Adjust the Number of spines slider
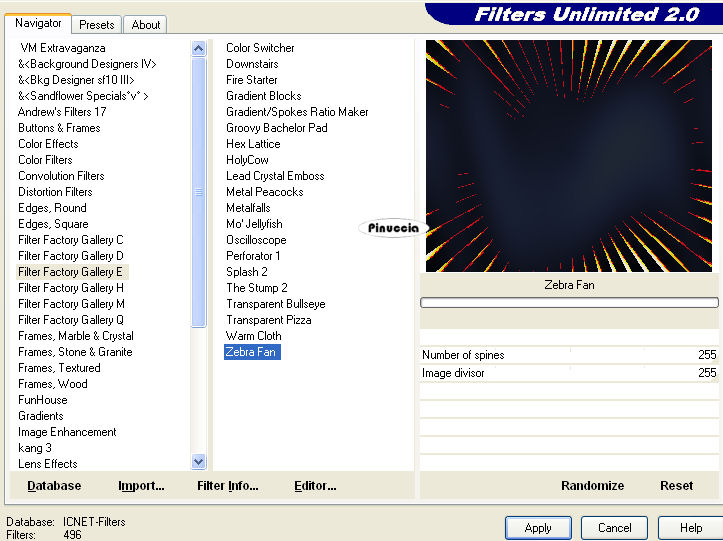 (x=569, y=355)
